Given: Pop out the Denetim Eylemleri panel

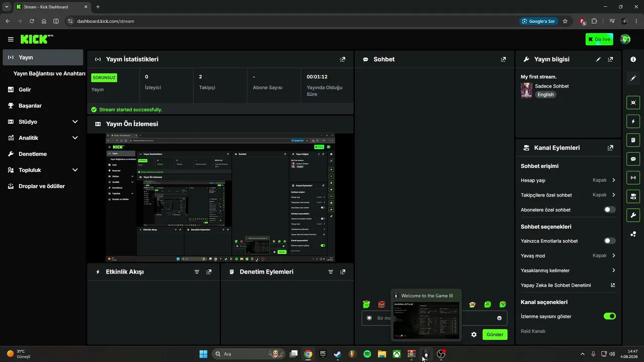Looking at the screenshot, I should pyautogui.click(x=343, y=271).
